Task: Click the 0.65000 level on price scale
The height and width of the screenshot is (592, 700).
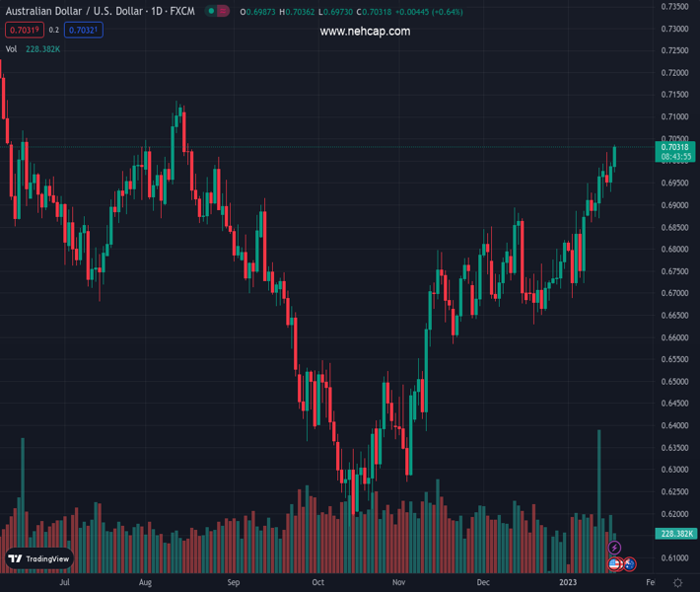Action: (x=675, y=382)
